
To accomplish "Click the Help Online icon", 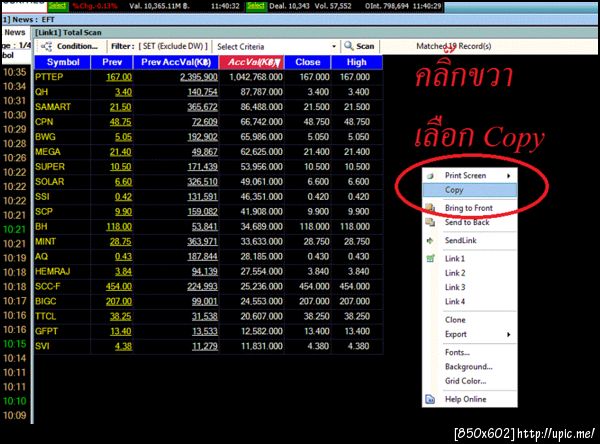I will pos(430,399).
